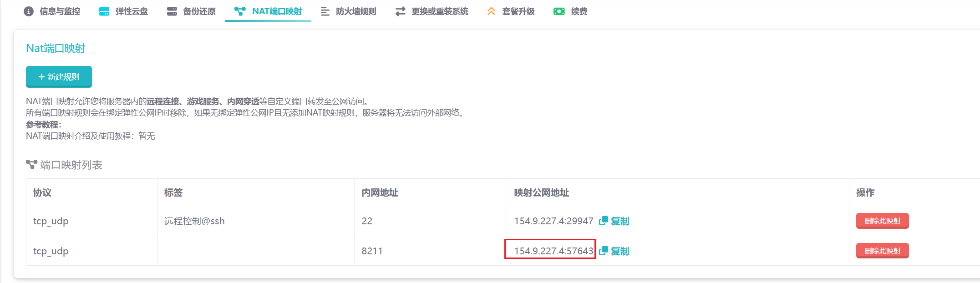Open the 信息与监控 tab
The width and height of the screenshot is (980, 283).
pyautogui.click(x=52, y=11)
